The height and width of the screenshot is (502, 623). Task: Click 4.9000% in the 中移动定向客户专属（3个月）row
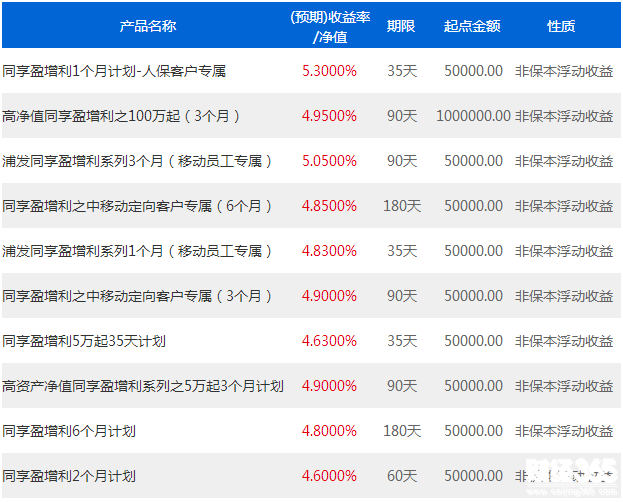point(329,296)
